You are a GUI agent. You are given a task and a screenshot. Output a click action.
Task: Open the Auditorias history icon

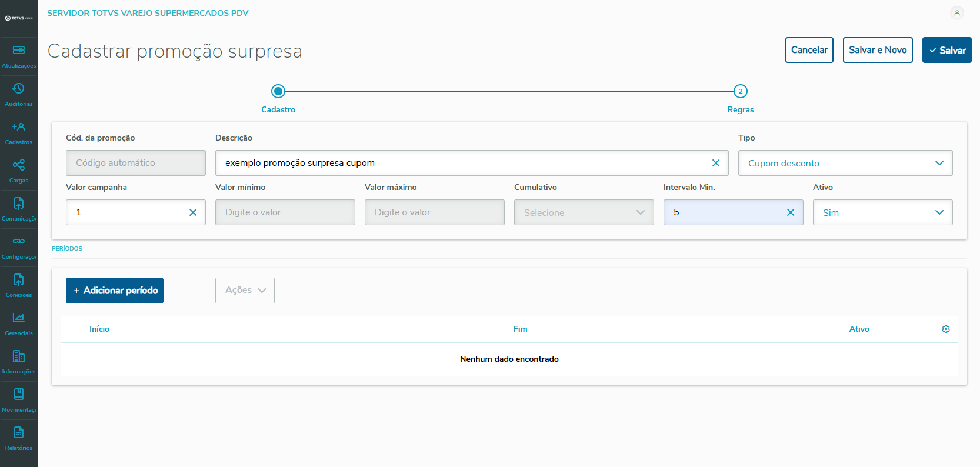point(19,89)
